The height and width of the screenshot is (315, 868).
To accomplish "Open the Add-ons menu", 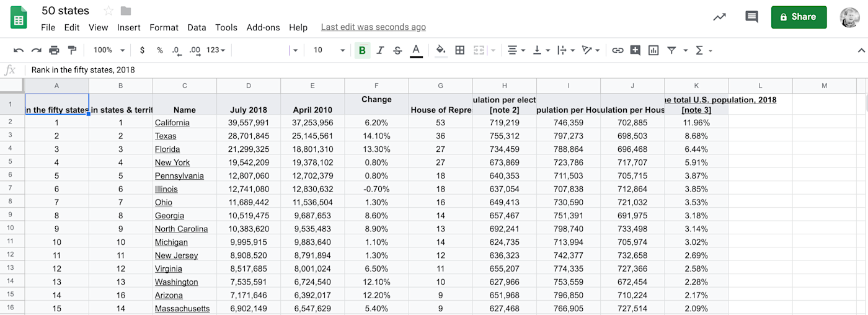I will coord(263,27).
